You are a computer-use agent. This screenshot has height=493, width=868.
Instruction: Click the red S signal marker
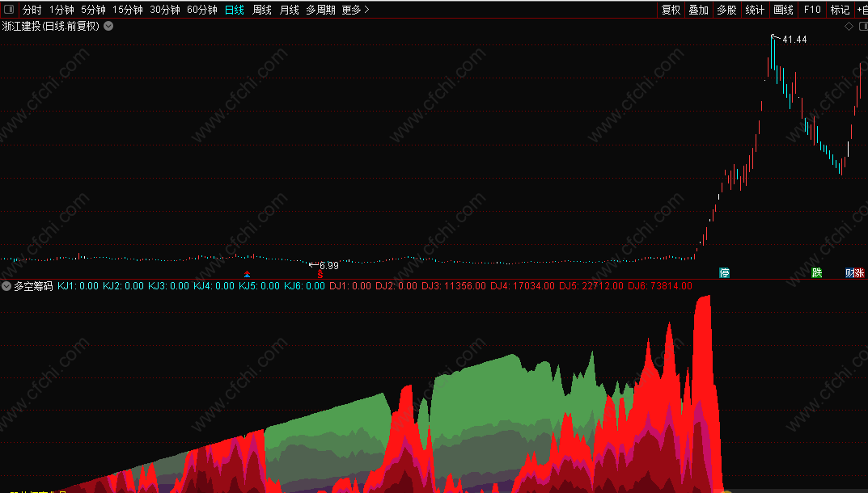click(320, 275)
